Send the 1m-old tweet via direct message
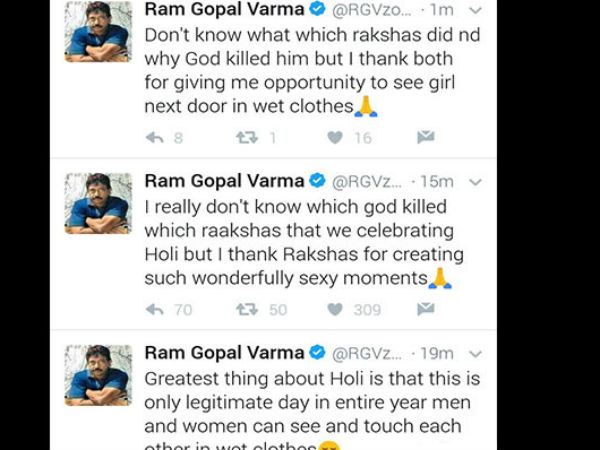The image size is (600, 450). point(425,137)
